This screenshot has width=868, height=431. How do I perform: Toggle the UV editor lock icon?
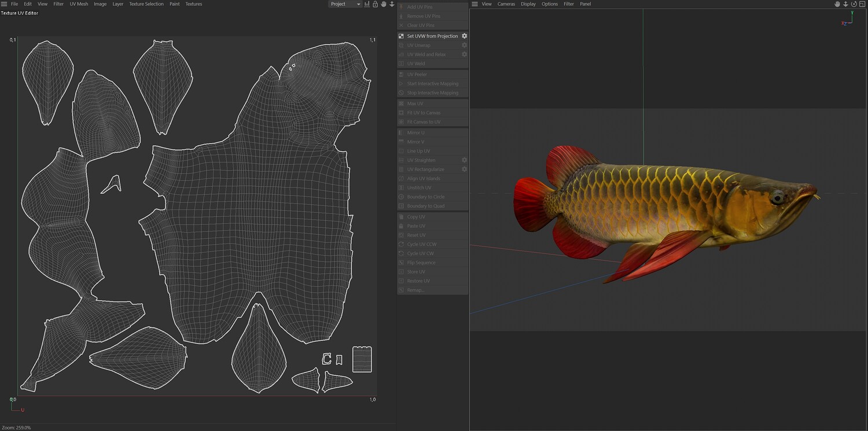pos(375,4)
